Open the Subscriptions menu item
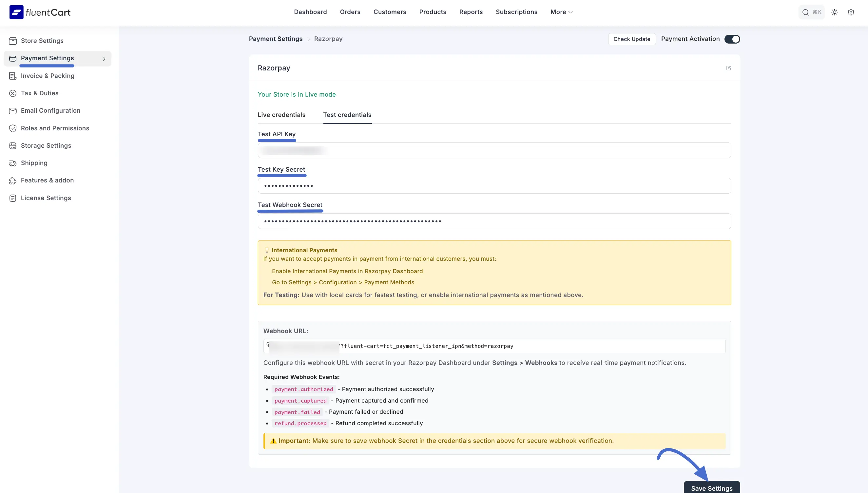This screenshot has height=493, width=868. coord(516,12)
